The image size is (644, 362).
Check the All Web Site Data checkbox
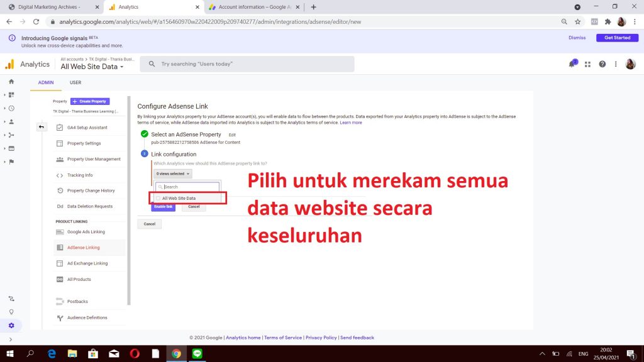click(158, 198)
